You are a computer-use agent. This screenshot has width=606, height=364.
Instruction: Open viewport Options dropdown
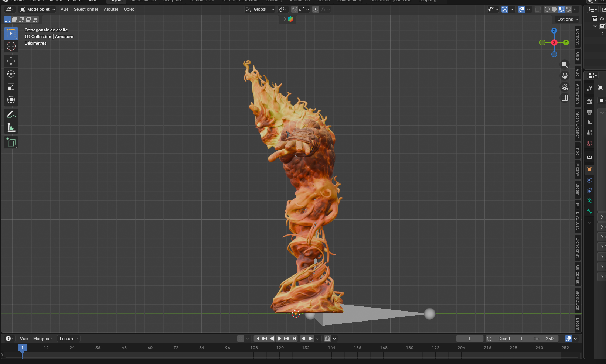tap(568, 19)
